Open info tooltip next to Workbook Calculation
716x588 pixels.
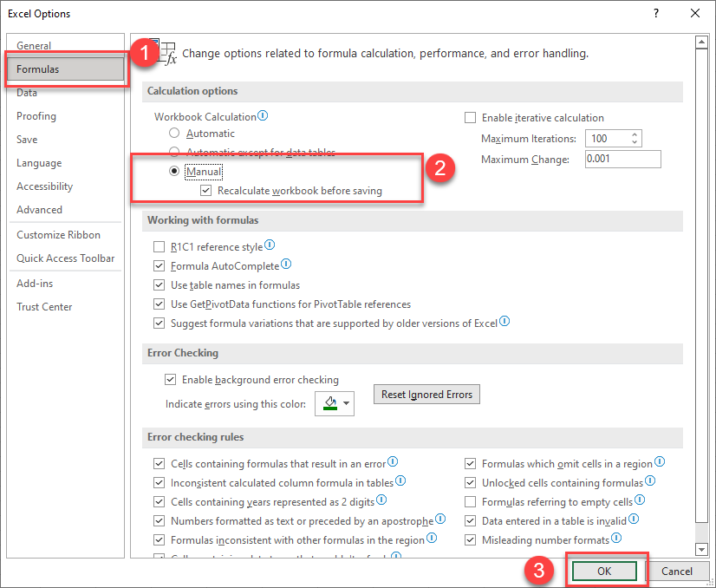click(263, 115)
